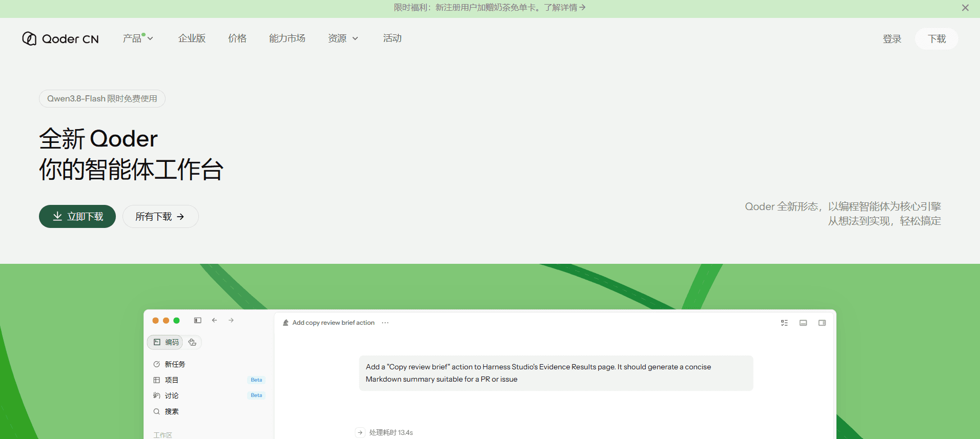Toggle the sidebar panel icon

[x=197, y=320]
